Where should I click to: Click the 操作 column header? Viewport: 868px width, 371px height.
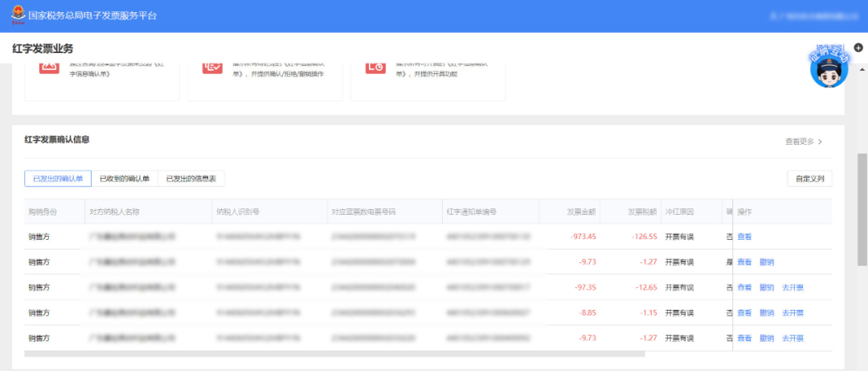782,212
